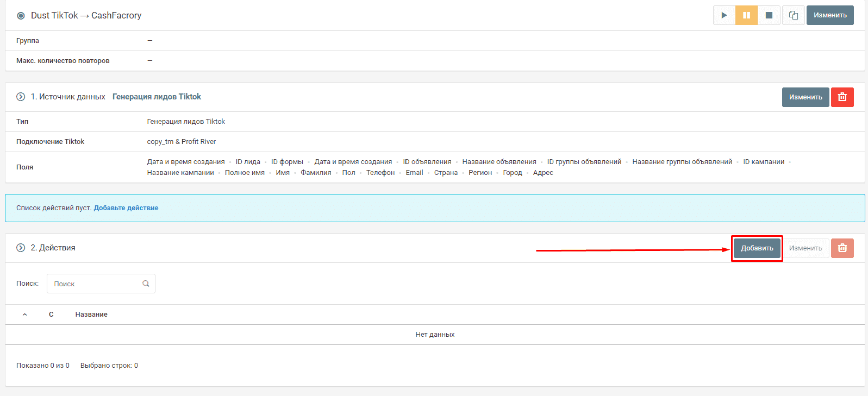
Task: Start the Dust TikTok process with play
Action: point(724,15)
